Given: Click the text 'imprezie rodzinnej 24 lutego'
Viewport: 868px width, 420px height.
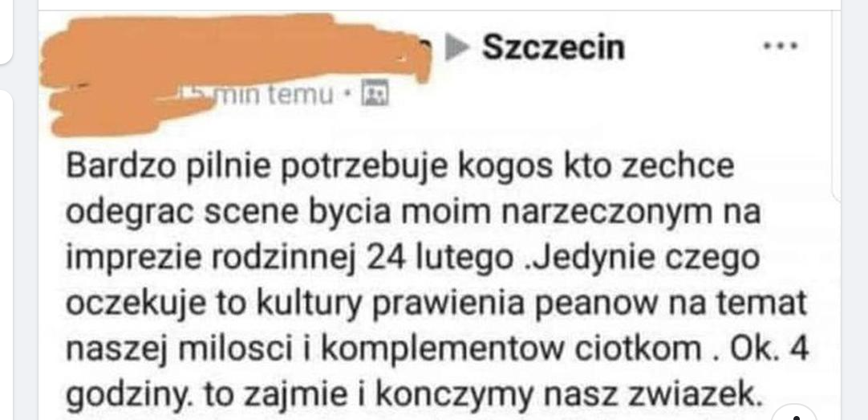Looking at the screenshot, I should (289, 259).
